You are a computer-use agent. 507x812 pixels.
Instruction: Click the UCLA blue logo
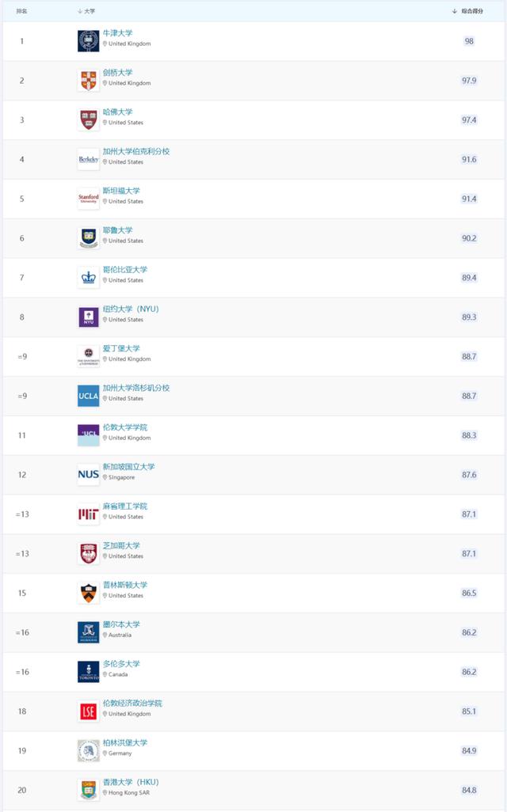[x=89, y=396]
